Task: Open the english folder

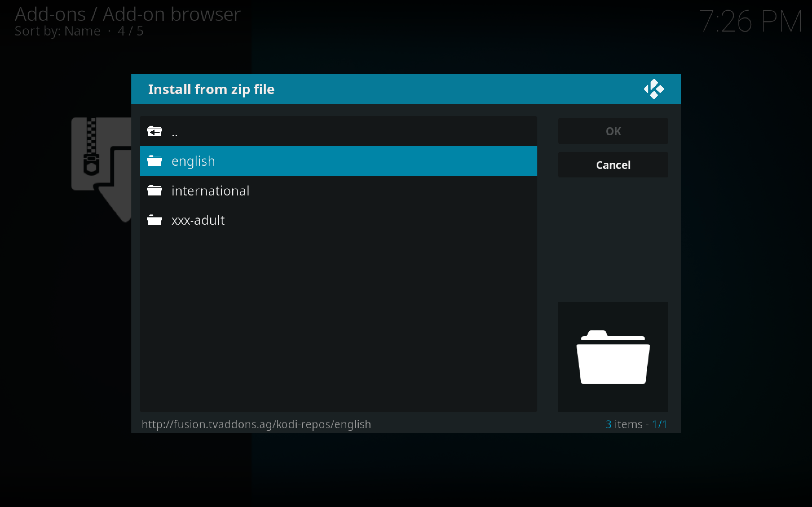Action: pyautogui.click(x=193, y=161)
